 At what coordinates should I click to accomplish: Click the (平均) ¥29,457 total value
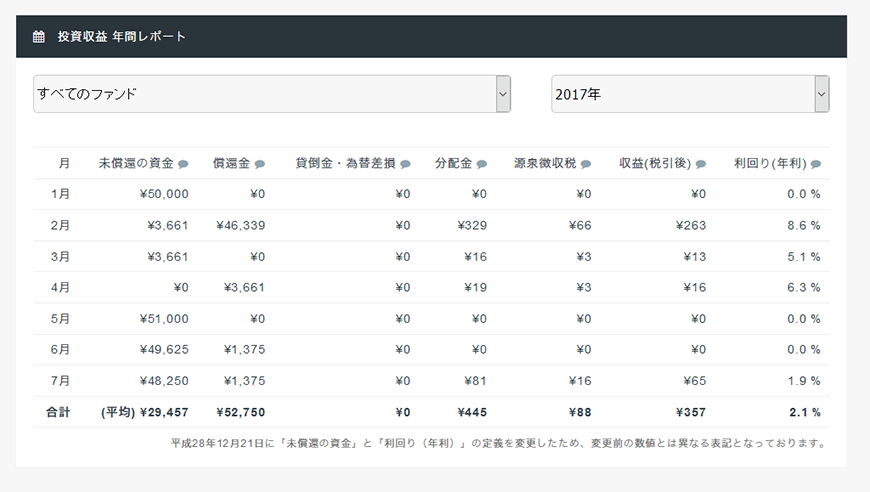point(145,412)
